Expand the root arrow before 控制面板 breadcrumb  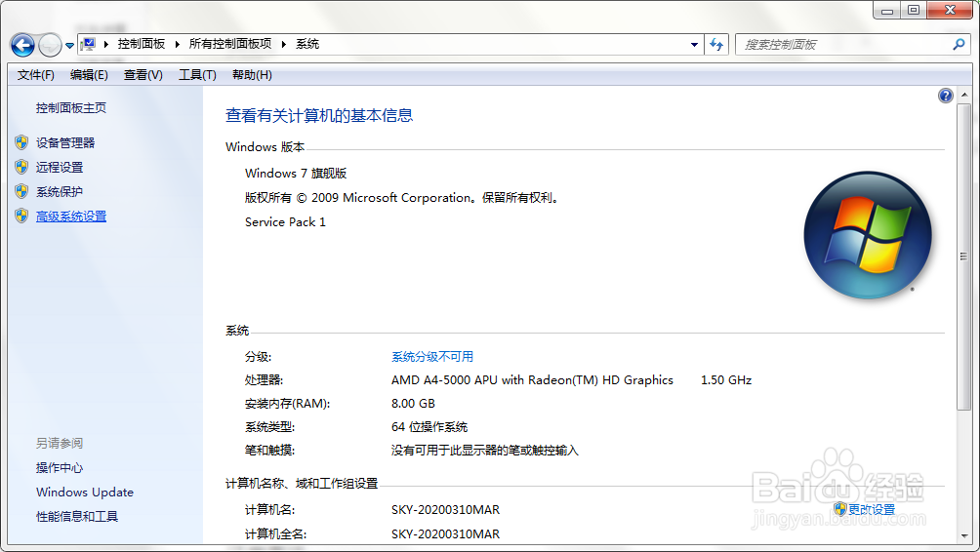tap(106, 44)
